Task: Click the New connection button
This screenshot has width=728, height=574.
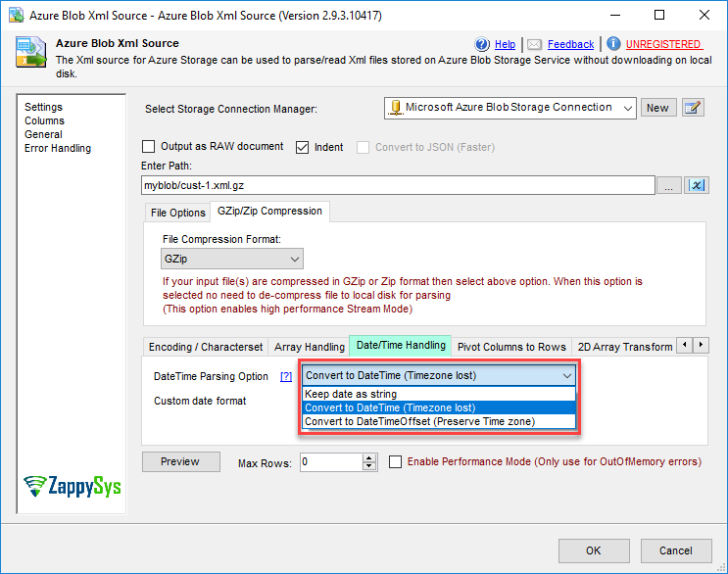Action: [657, 108]
